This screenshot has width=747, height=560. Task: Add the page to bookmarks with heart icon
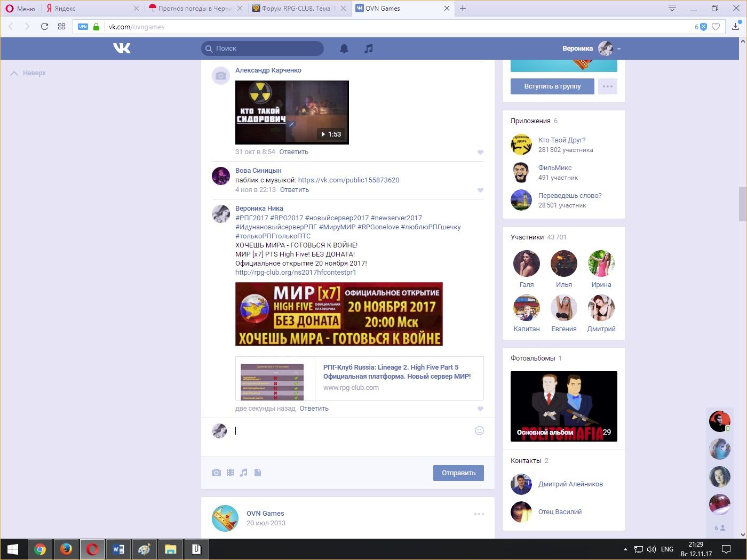[x=716, y=27]
